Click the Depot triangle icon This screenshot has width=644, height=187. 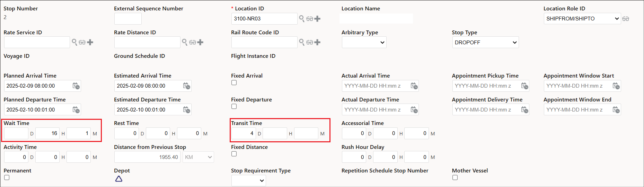119,179
